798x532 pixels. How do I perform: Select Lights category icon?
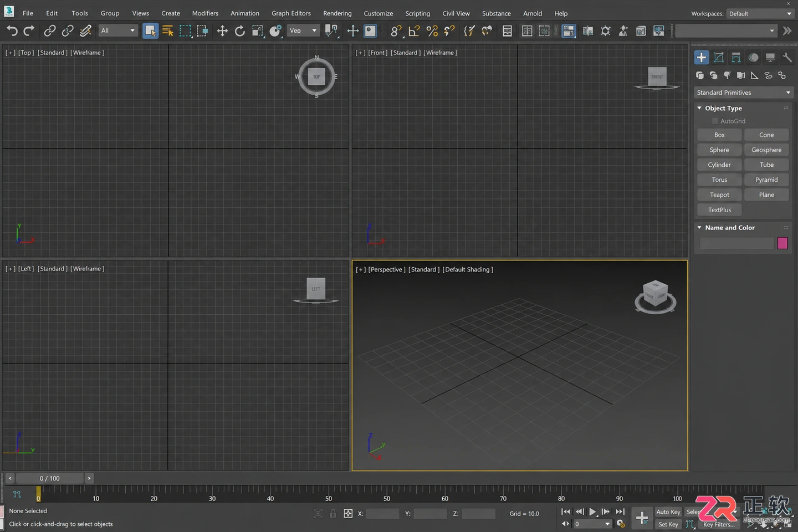(x=727, y=75)
